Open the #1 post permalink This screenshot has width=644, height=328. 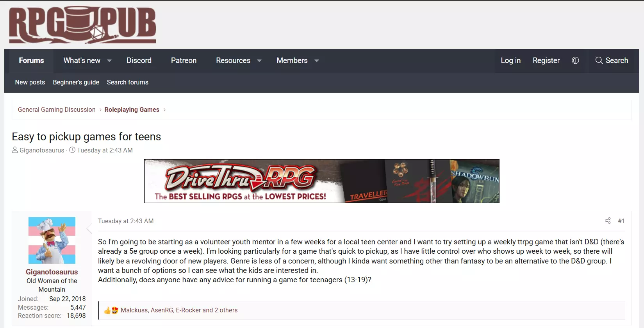(x=621, y=221)
